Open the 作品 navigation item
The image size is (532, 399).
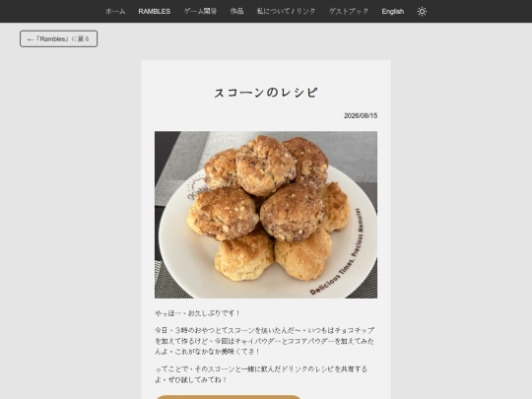coord(236,12)
